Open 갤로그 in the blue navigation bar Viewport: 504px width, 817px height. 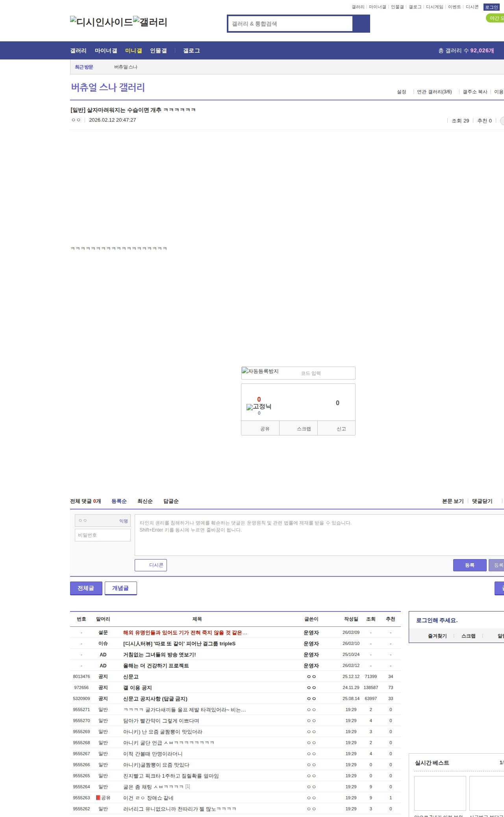[191, 50]
